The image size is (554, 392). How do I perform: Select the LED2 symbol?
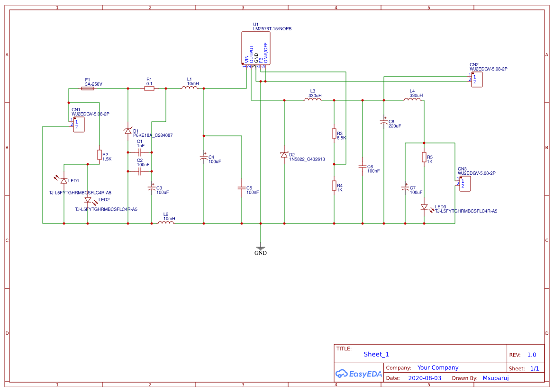click(88, 200)
